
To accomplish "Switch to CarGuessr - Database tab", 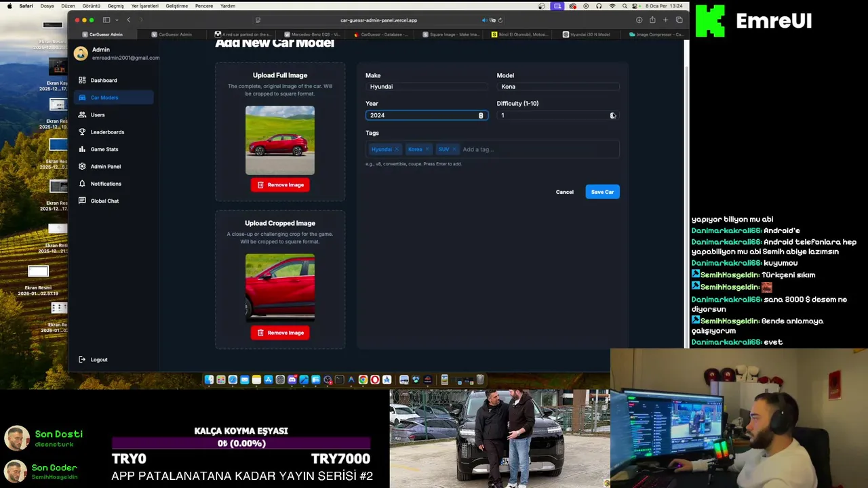I will pos(382,34).
